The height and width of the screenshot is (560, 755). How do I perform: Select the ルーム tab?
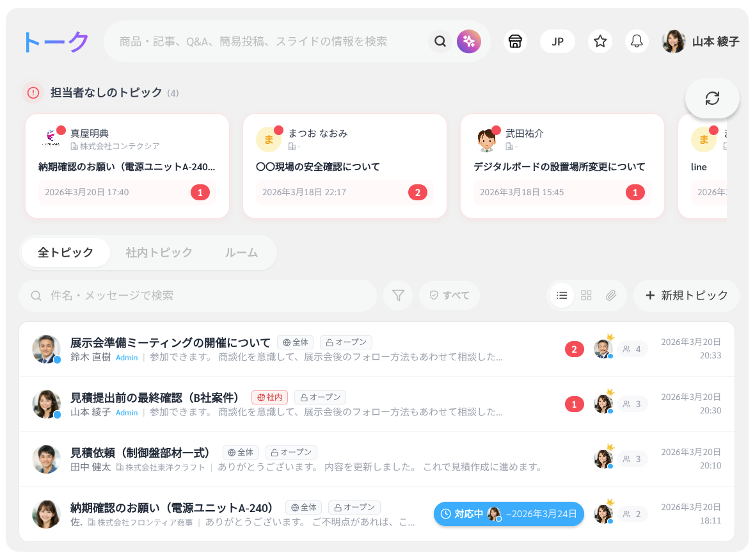(x=241, y=252)
